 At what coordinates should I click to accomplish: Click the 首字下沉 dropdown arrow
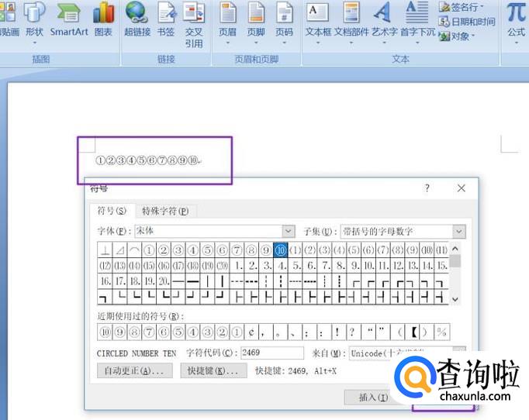click(x=417, y=43)
